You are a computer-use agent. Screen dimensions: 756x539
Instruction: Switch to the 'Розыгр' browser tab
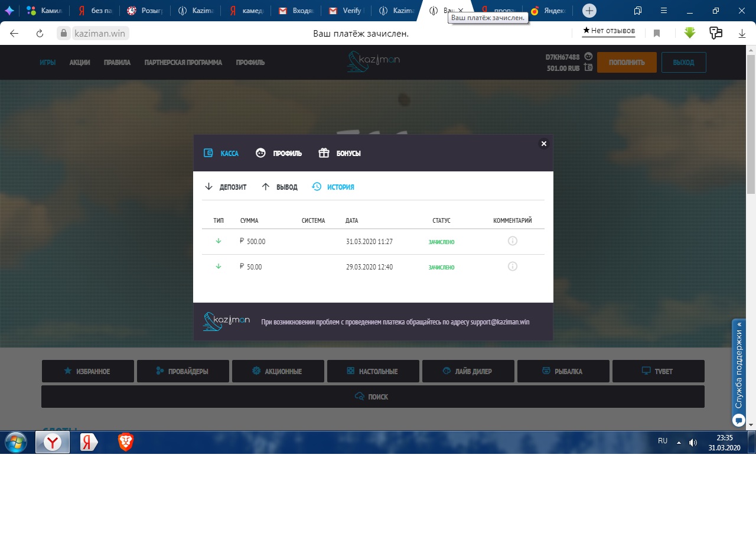coord(146,11)
